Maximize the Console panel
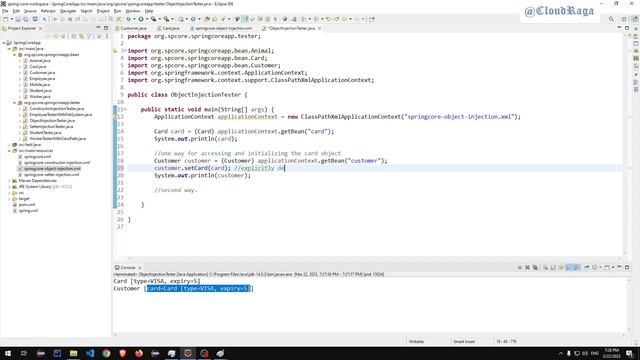The image size is (640, 360). pos(627,267)
